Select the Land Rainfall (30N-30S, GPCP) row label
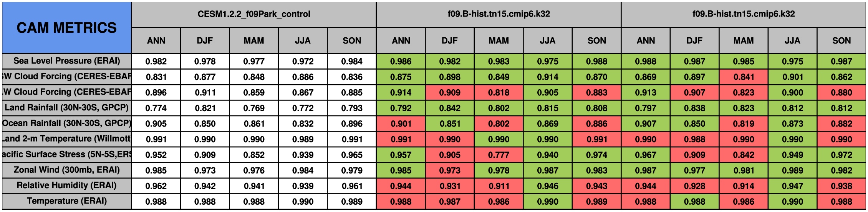The height and width of the screenshot is (212, 868). tap(66, 108)
